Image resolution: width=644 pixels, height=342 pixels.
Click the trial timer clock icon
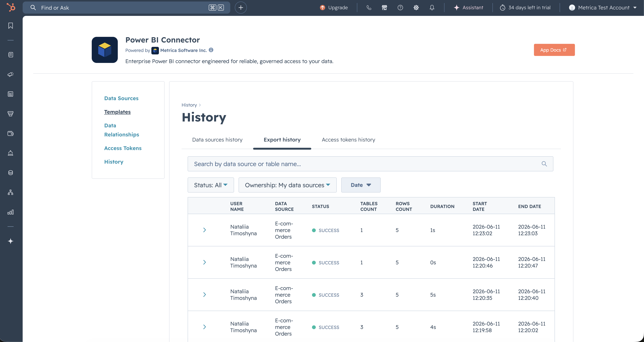pos(502,8)
